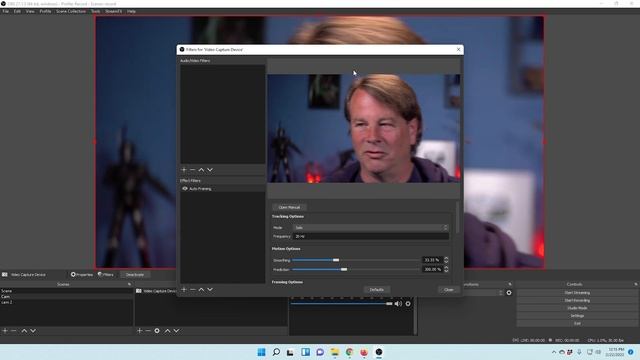Decrease the Prediction percentage with down arrow

click(x=446, y=271)
